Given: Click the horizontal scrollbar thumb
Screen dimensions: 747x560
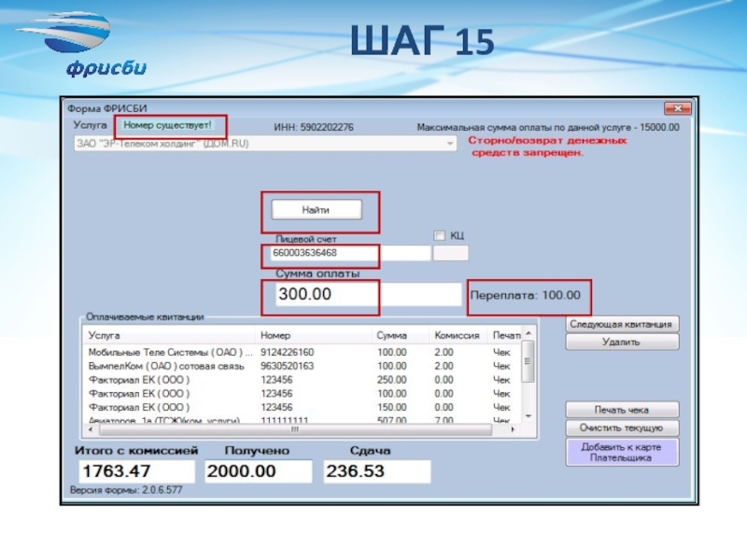Looking at the screenshot, I should 295,429.
